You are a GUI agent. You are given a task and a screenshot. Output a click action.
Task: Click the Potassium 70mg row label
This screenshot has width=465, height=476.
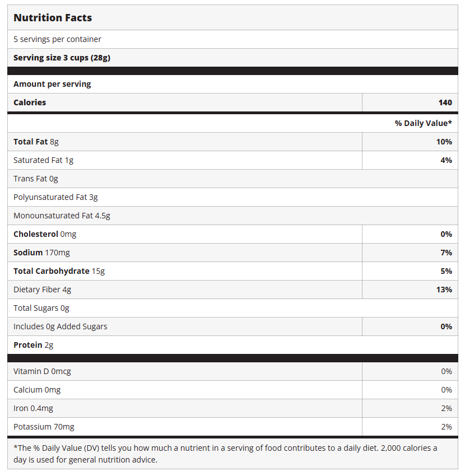click(x=44, y=427)
